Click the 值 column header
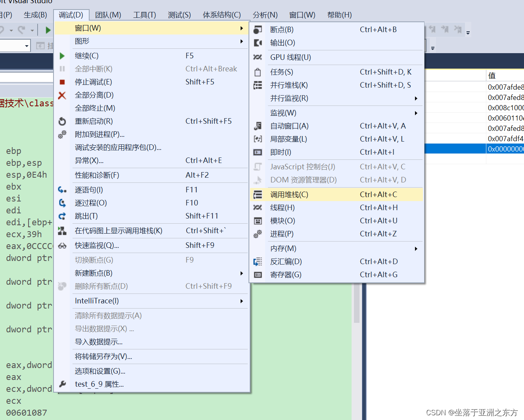 [x=505, y=75]
